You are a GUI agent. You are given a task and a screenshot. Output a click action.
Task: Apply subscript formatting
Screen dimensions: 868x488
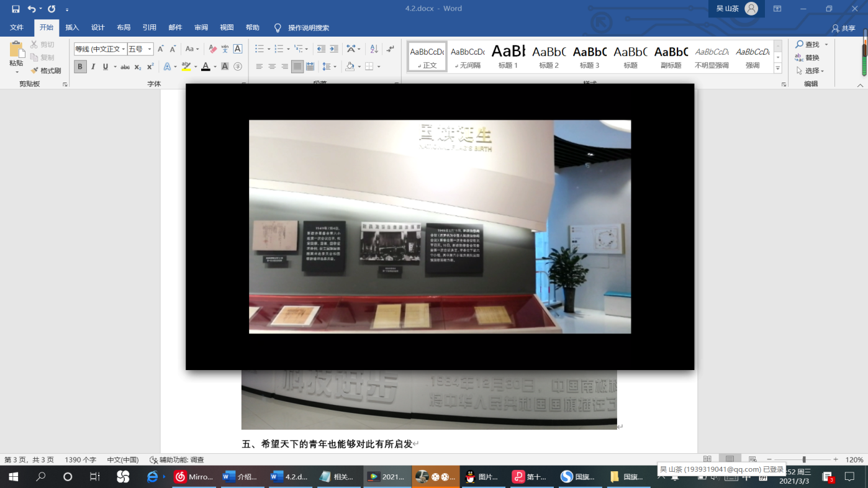138,67
